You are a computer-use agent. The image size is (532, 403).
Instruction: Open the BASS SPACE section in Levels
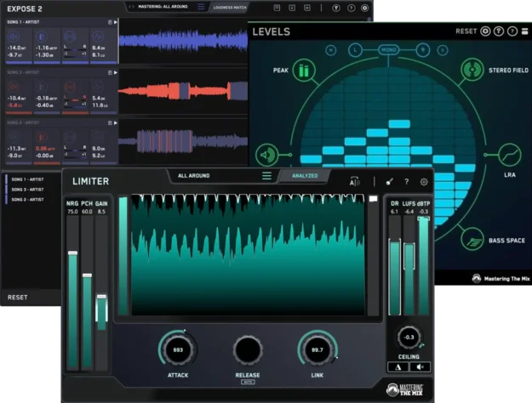472,239
